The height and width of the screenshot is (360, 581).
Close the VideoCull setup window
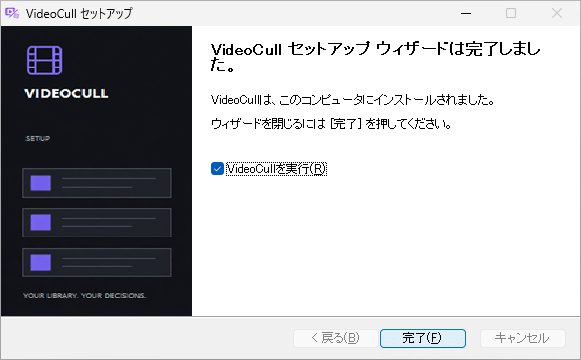tap(557, 13)
